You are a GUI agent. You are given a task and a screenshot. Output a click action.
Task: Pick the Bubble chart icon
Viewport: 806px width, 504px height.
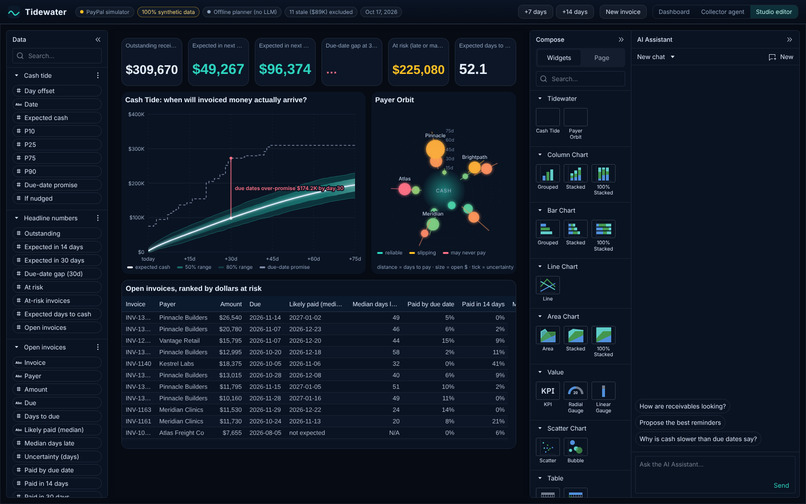tap(576, 447)
